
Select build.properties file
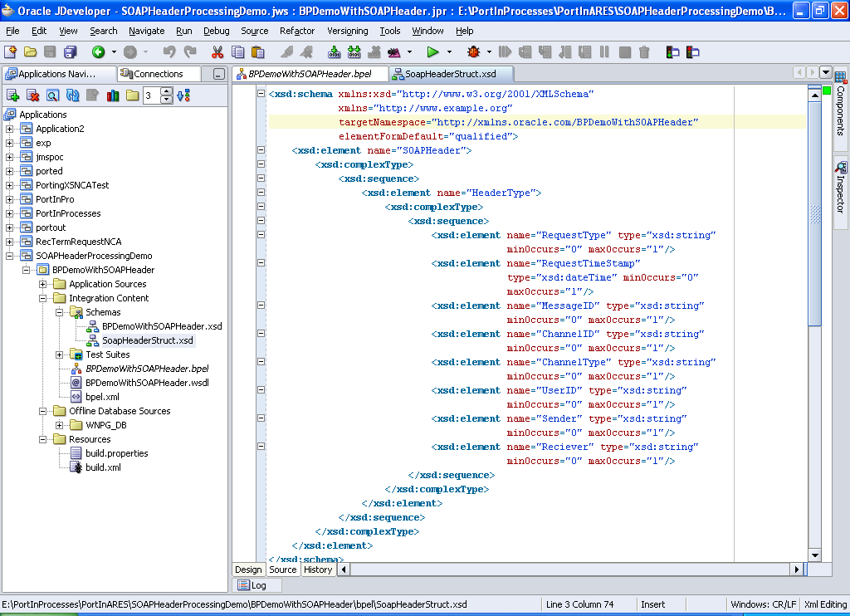pyautogui.click(x=116, y=453)
